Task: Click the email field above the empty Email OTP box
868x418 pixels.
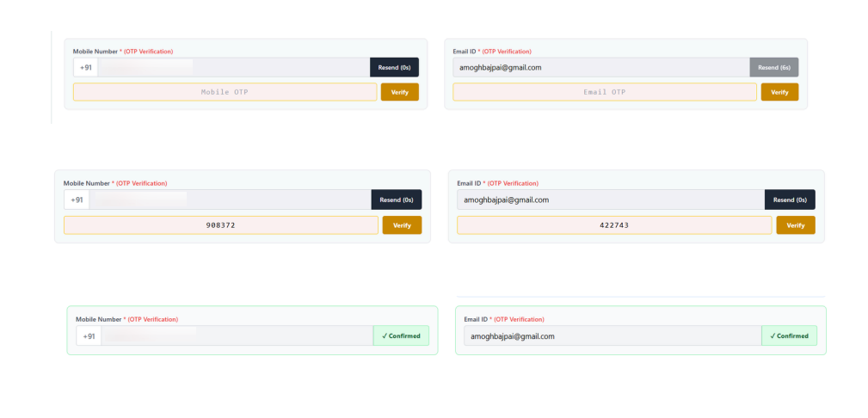Action: 600,67
